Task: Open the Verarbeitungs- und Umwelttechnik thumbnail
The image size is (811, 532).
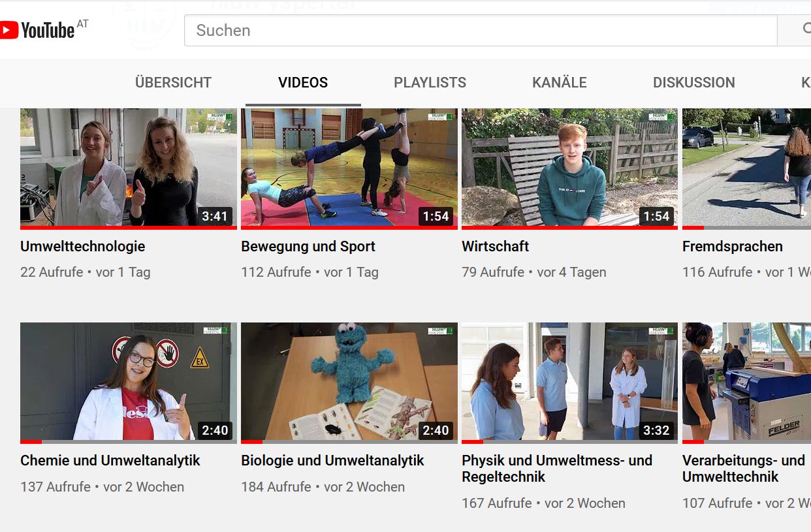Action: (x=746, y=382)
